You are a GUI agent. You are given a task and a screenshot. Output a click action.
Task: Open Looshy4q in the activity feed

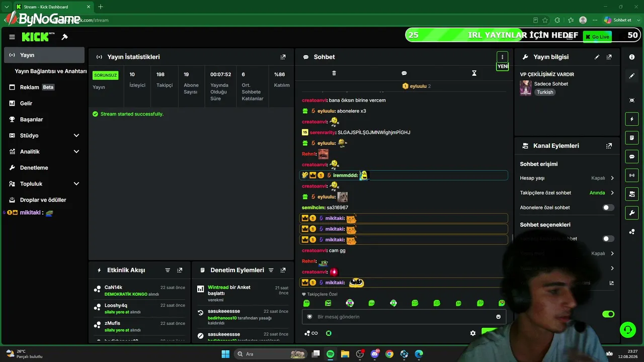coord(116,305)
